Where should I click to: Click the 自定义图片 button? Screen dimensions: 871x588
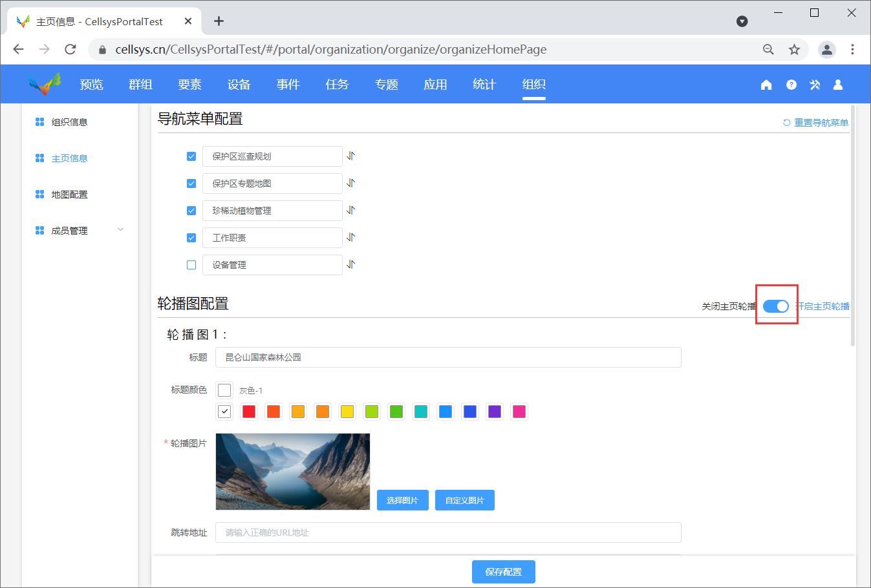(465, 500)
